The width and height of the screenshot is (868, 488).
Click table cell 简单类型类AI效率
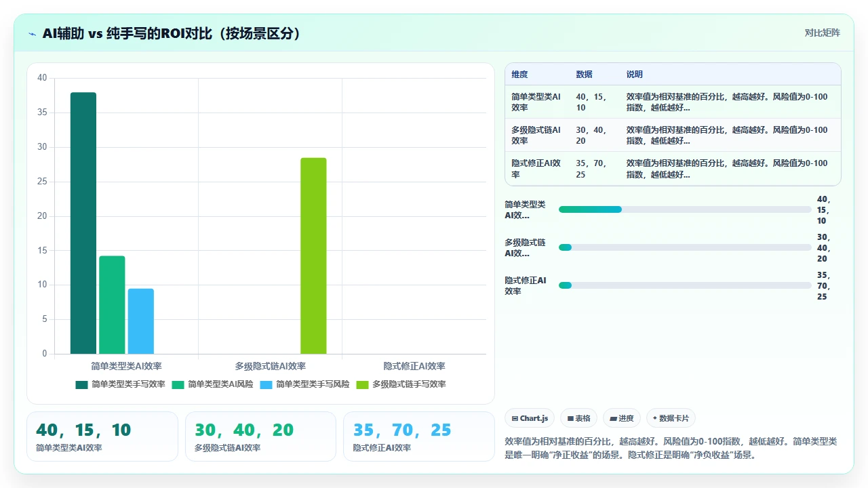pyautogui.click(x=536, y=102)
